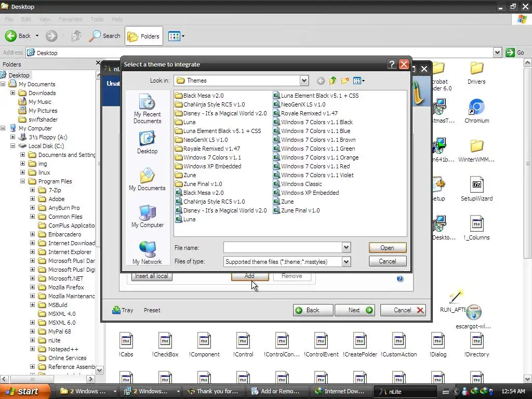Select Zune Final v1.0 folder
This screenshot has width=532, height=399.
pyautogui.click(x=199, y=184)
